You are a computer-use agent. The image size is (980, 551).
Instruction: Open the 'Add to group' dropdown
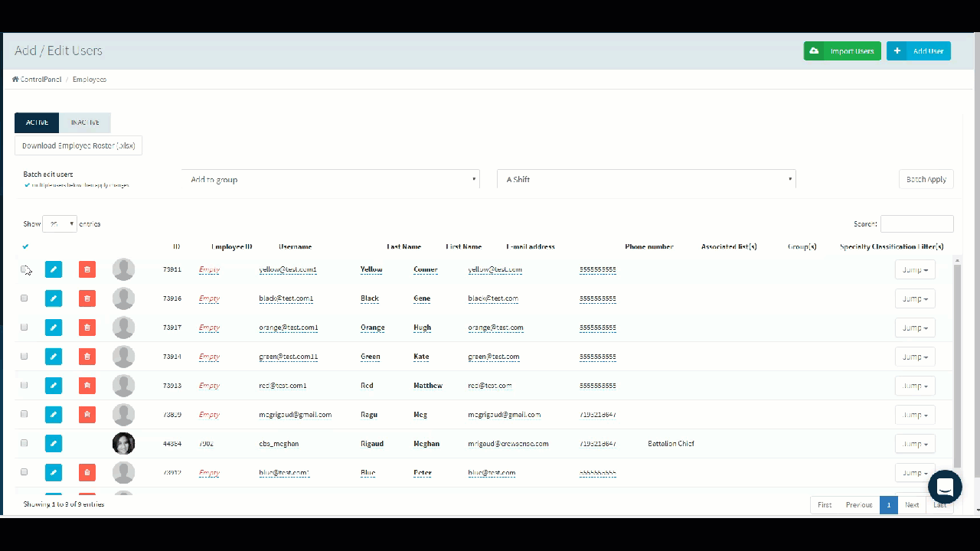(331, 179)
